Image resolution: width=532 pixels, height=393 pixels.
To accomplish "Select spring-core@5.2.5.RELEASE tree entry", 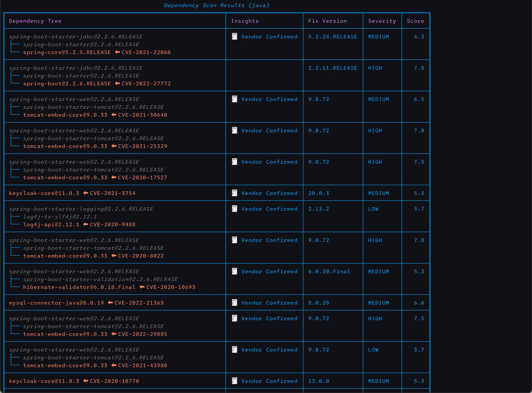I will (67, 52).
